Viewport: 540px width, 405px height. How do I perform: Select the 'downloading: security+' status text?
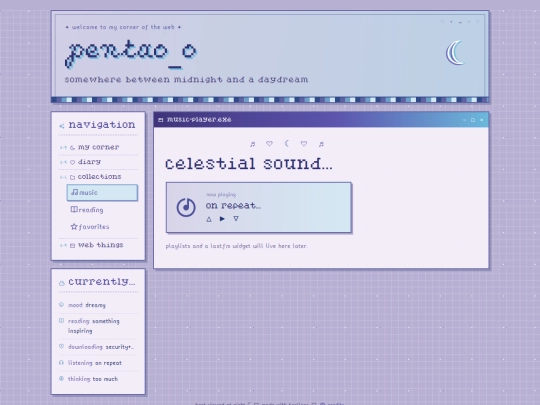coord(101,347)
